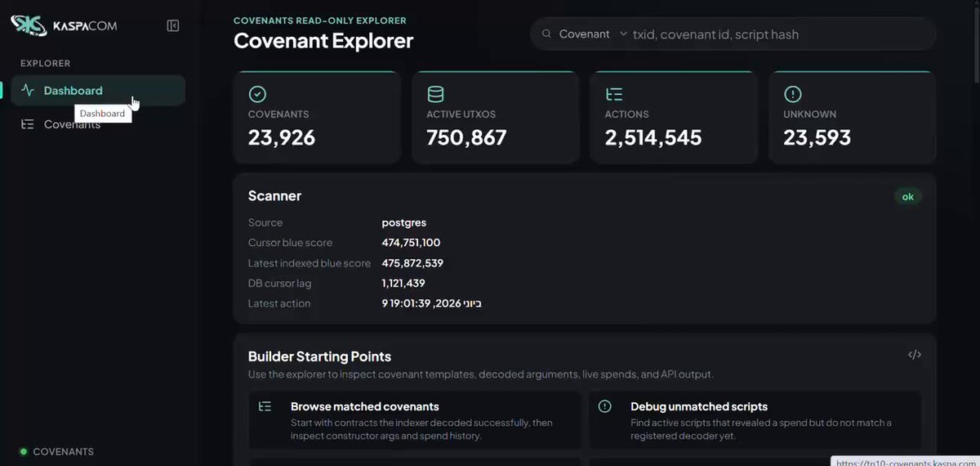Open the API code brackets icon
This screenshot has width=980, height=466.
point(915,355)
